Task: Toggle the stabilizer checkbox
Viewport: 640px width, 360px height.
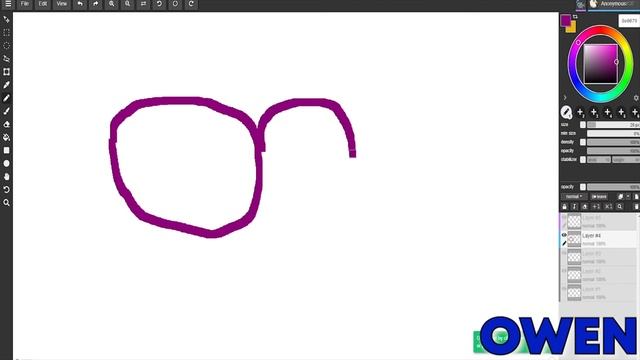Action: tap(583, 160)
